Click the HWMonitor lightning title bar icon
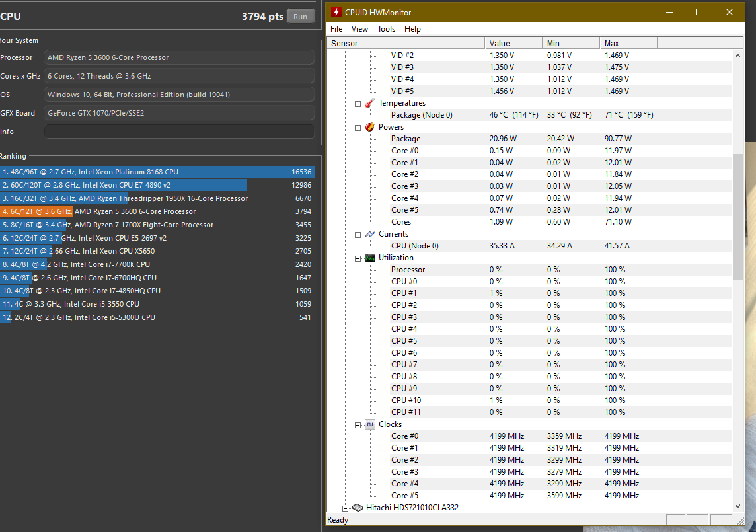 coord(336,12)
